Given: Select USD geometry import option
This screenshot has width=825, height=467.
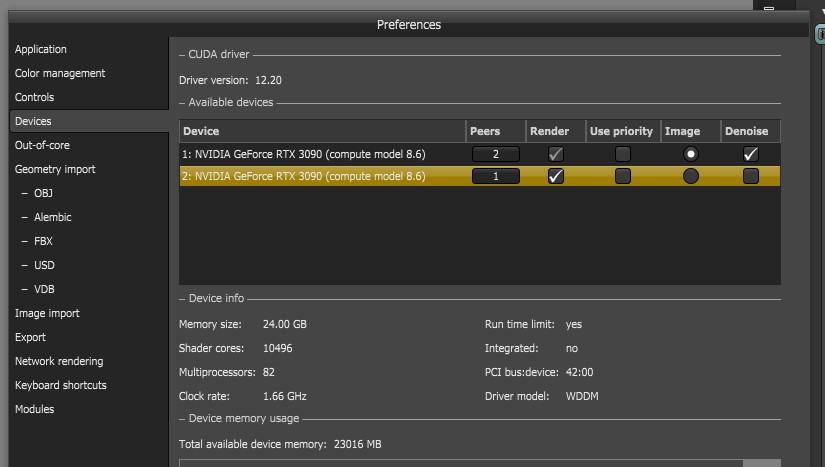Looking at the screenshot, I should click(x=44, y=265).
